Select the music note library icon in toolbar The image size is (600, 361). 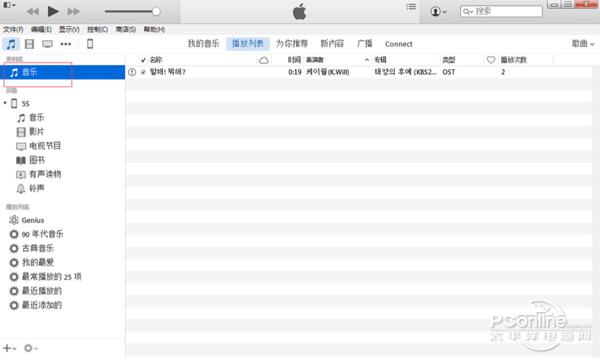pyautogui.click(x=11, y=44)
